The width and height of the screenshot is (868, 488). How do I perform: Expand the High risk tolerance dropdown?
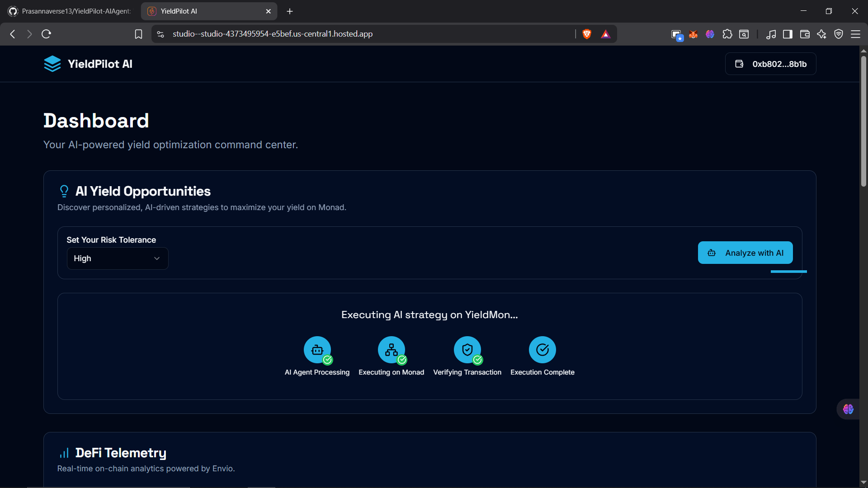(118, 258)
